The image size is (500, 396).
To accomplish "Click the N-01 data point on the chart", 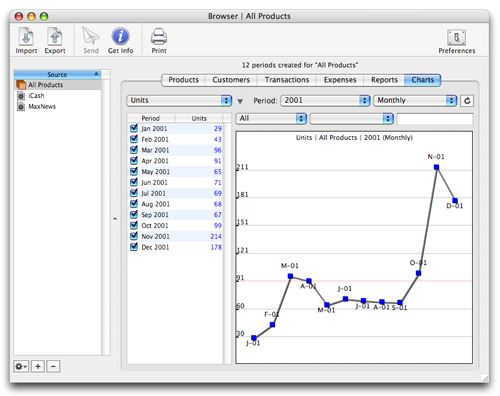I will coord(436,167).
